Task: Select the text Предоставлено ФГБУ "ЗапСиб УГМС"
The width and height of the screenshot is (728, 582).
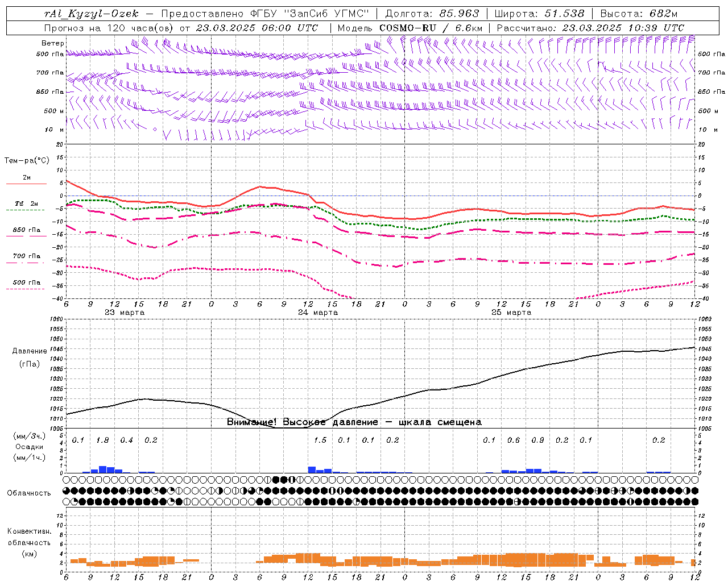Action: (x=265, y=14)
